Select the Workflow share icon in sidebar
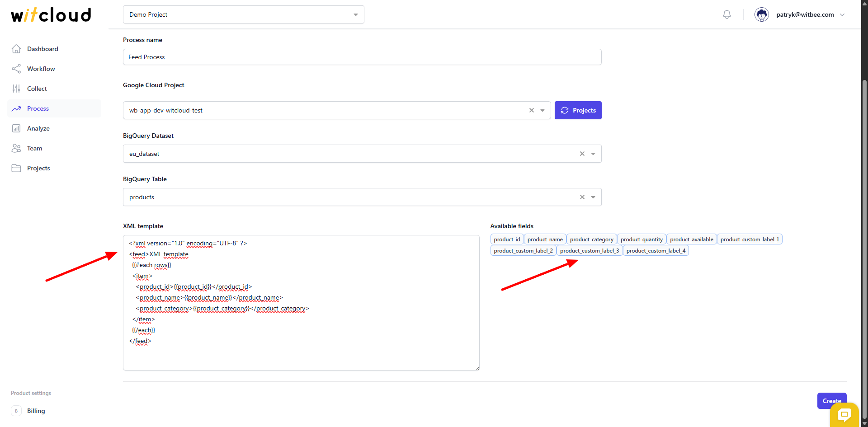The image size is (868, 427). (16, 69)
